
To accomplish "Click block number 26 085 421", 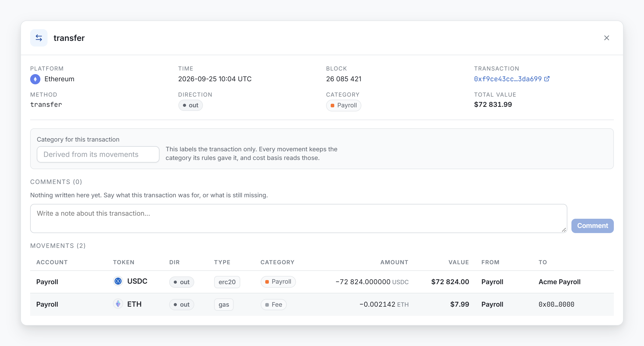I will coord(343,79).
